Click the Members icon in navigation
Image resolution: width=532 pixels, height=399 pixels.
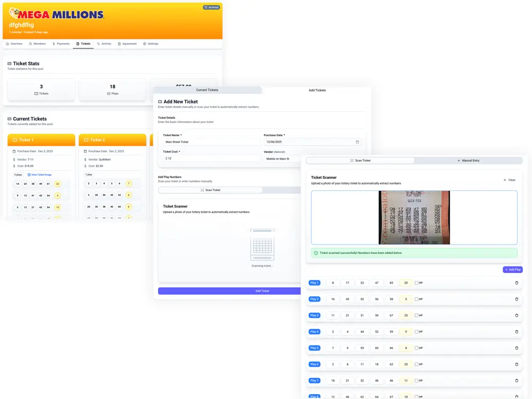click(x=30, y=44)
